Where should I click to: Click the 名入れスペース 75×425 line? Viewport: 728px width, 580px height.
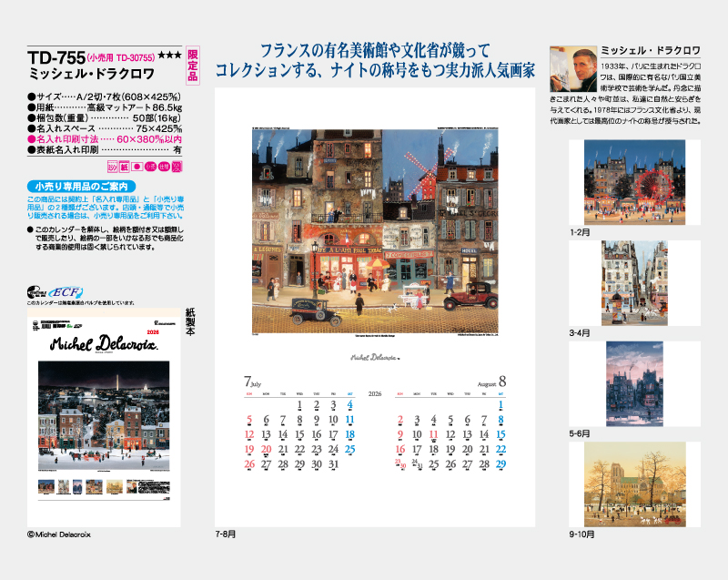[105, 128]
